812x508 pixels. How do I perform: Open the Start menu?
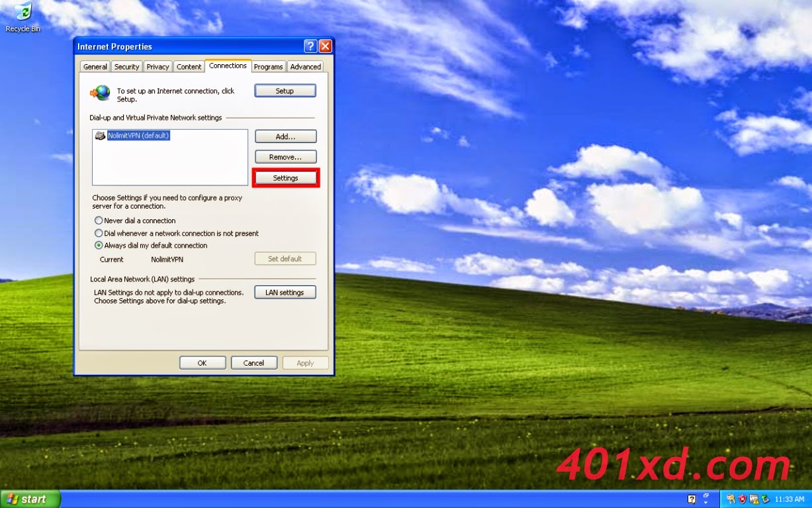[x=30, y=499]
